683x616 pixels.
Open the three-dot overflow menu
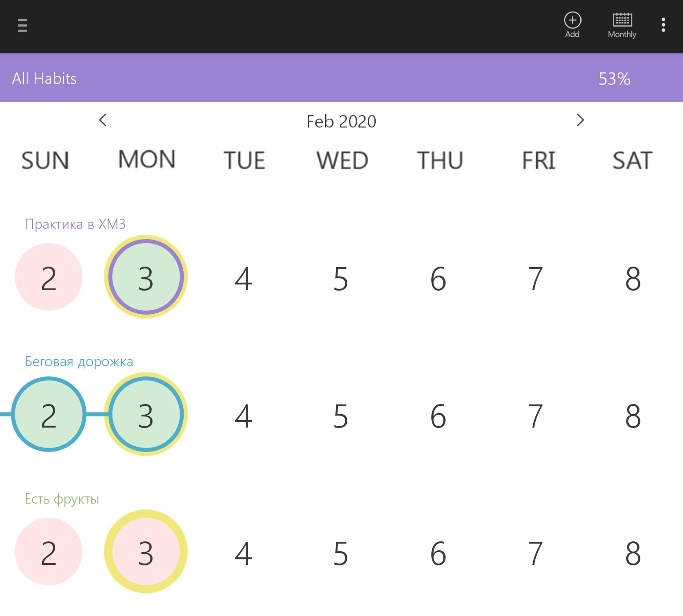point(663,25)
